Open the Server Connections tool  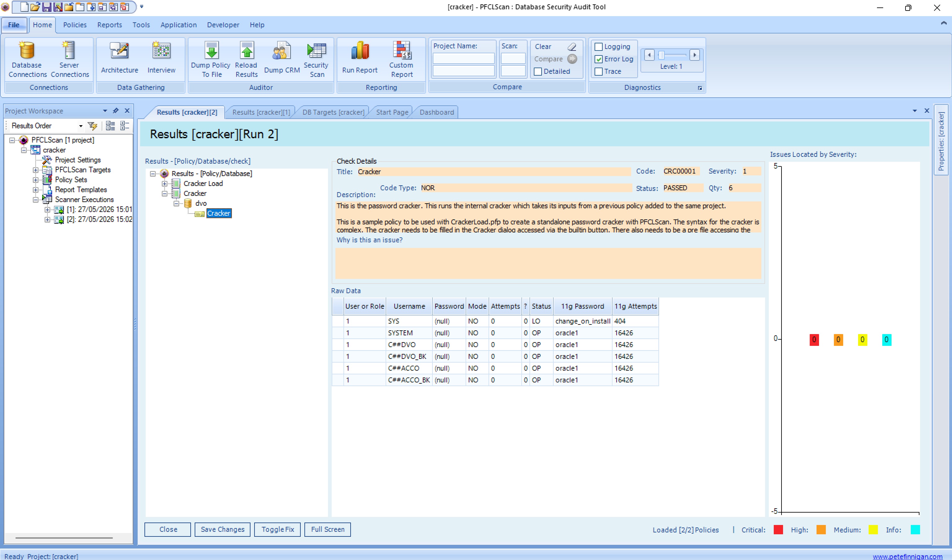pyautogui.click(x=69, y=59)
